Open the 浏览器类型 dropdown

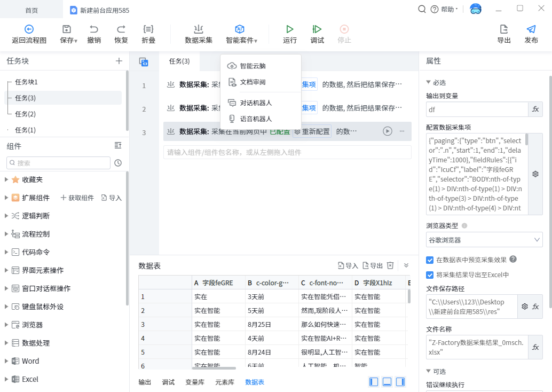click(x=484, y=240)
